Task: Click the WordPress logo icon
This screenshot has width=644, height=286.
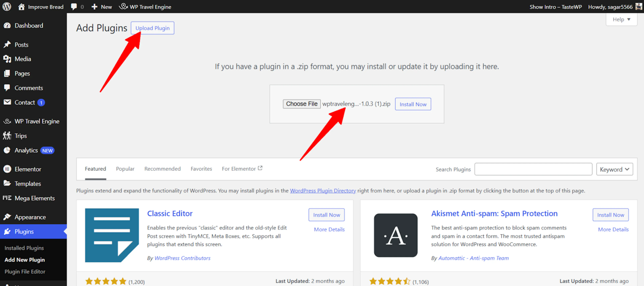Action: 7,7
